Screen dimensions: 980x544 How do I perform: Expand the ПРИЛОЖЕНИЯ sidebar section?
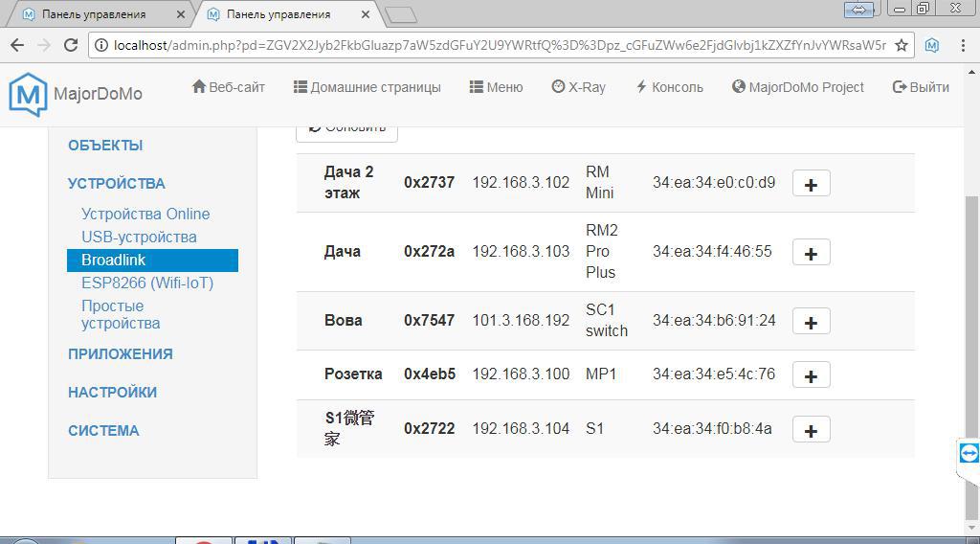point(120,354)
